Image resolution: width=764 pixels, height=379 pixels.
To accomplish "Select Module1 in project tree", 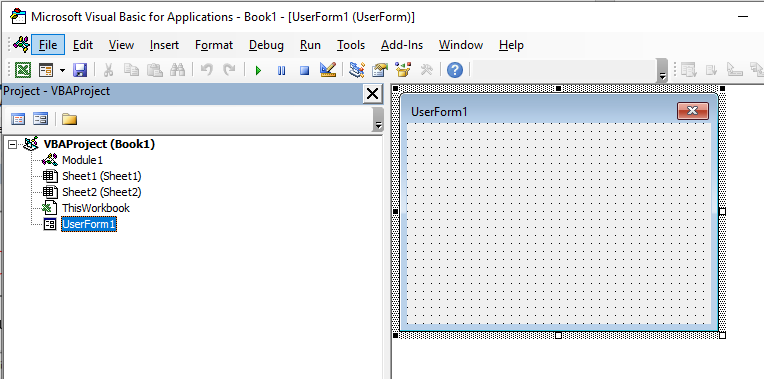I will [x=82, y=160].
